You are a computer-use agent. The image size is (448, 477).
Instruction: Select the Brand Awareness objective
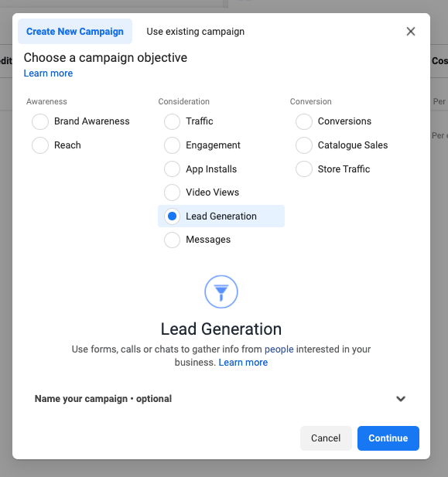coord(40,121)
